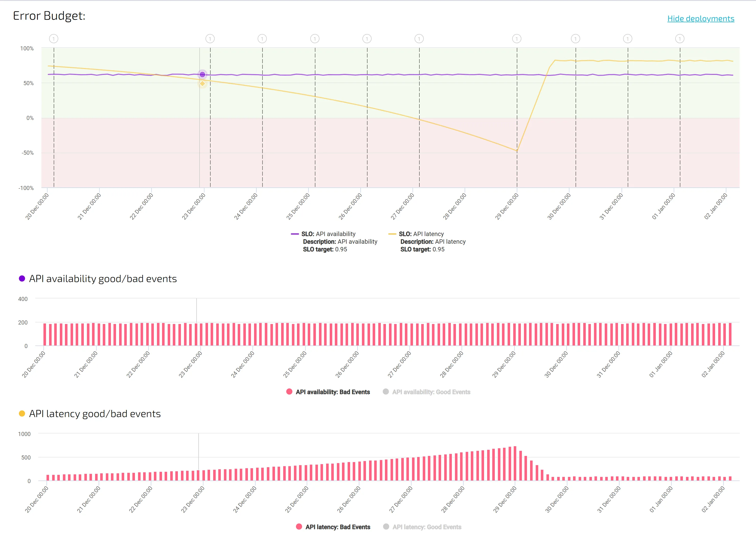Toggle the SLO: API availability legend series
Image resolution: width=756 pixels, height=537 pixels.
[x=334, y=242]
